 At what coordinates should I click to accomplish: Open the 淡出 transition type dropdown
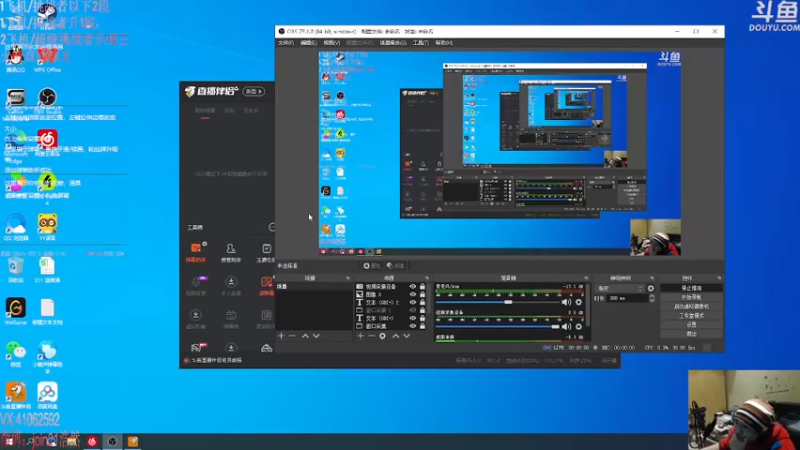tap(619, 288)
